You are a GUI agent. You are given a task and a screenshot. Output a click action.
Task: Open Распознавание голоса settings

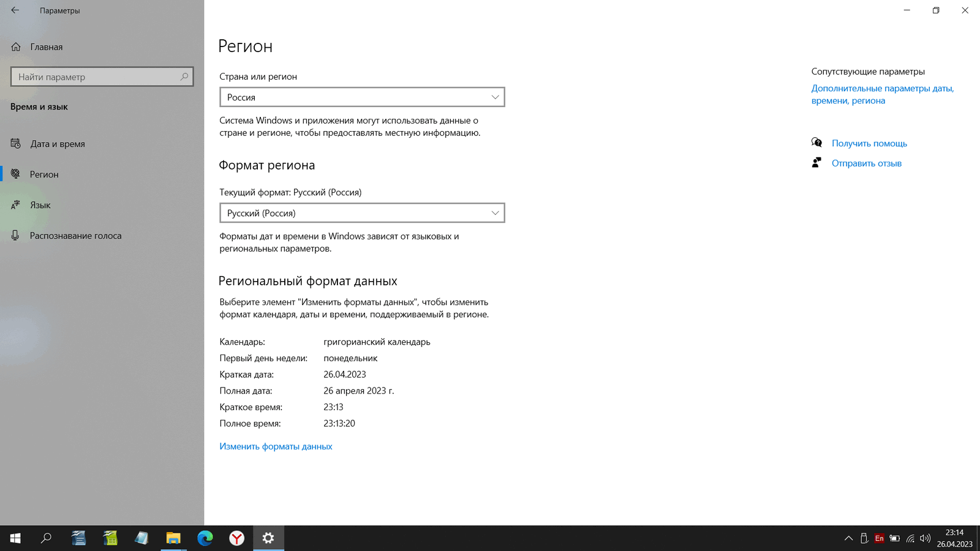pyautogui.click(x=75, y=236)
